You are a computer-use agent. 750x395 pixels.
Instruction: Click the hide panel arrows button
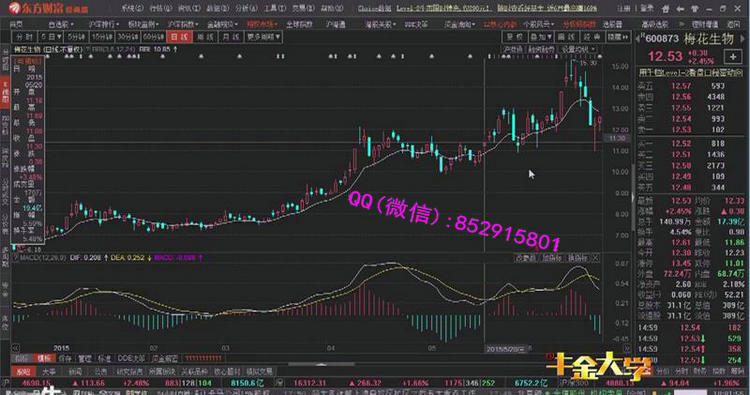point(618,37)
